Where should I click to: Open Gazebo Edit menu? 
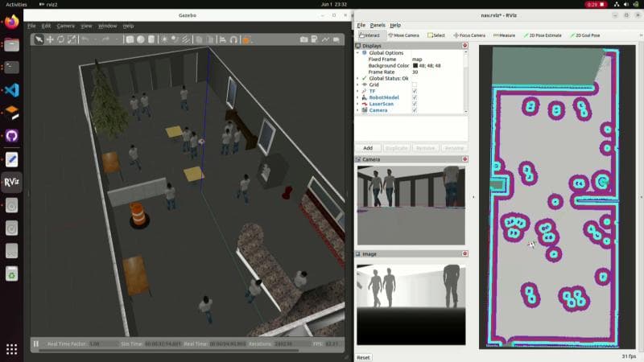click(x=46, y=26)
